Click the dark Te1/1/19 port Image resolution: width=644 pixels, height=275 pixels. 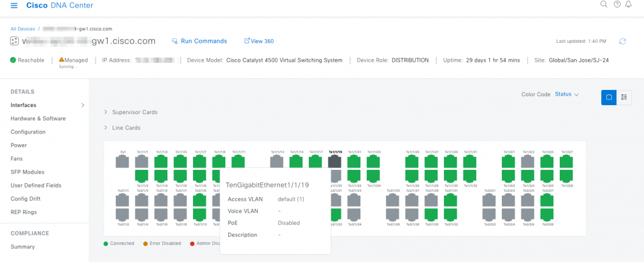[335, 162]
